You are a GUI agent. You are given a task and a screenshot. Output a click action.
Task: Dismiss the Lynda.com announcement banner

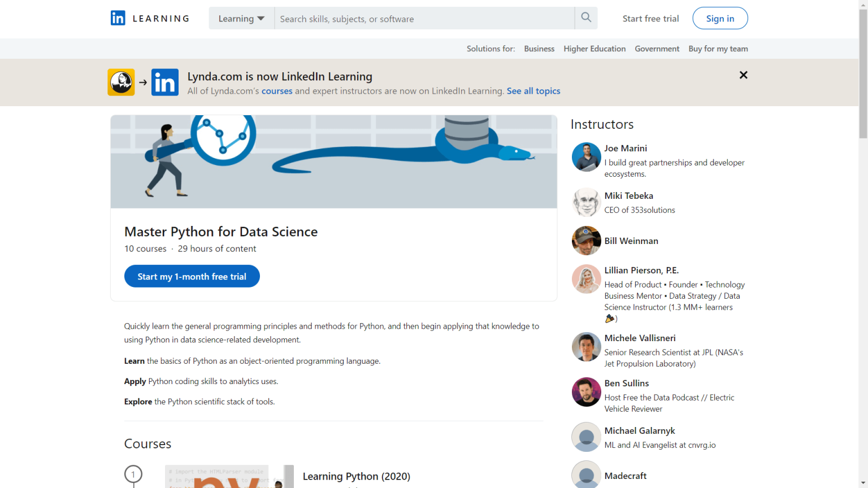point(743,75)
